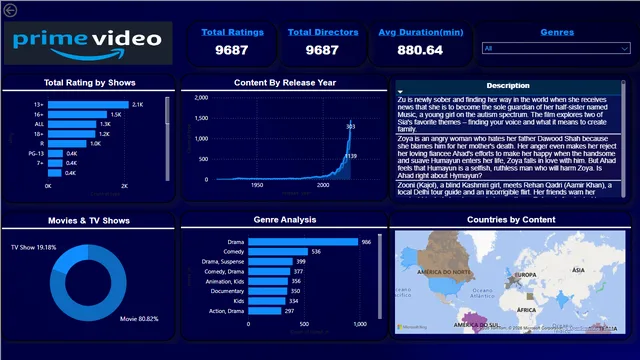Select the average duration value 880.64
The image size is (640, 360).
420,50
